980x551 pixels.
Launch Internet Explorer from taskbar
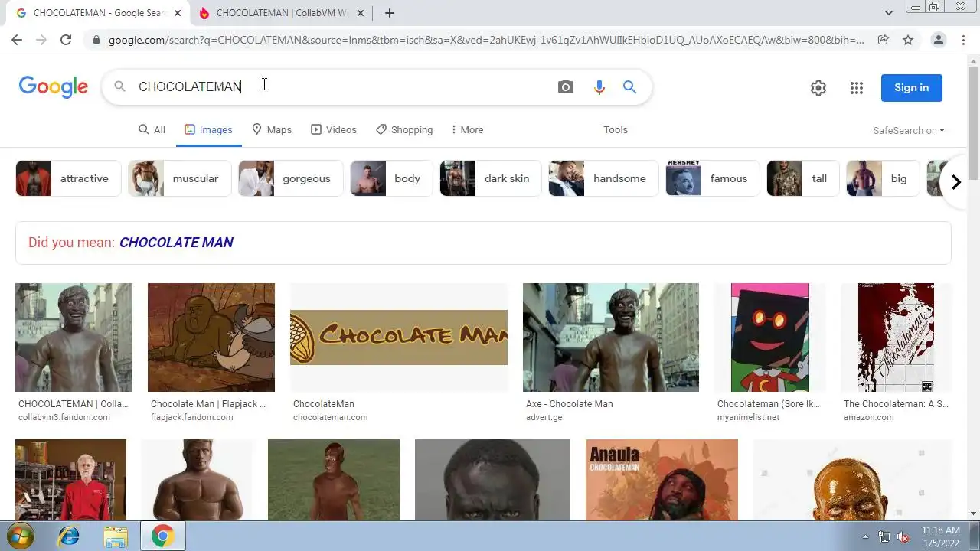(69, 536)
